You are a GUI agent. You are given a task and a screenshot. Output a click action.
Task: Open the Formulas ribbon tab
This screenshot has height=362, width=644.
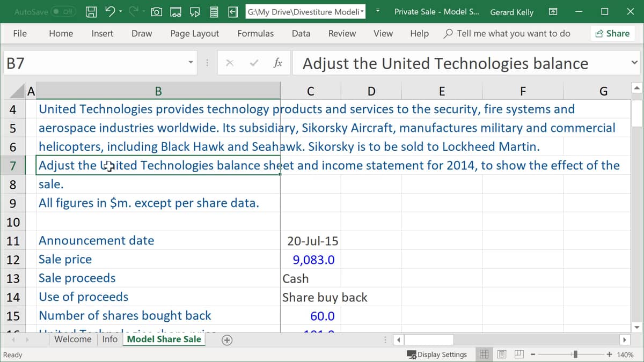pyautogui.click(x=255, y=33)
